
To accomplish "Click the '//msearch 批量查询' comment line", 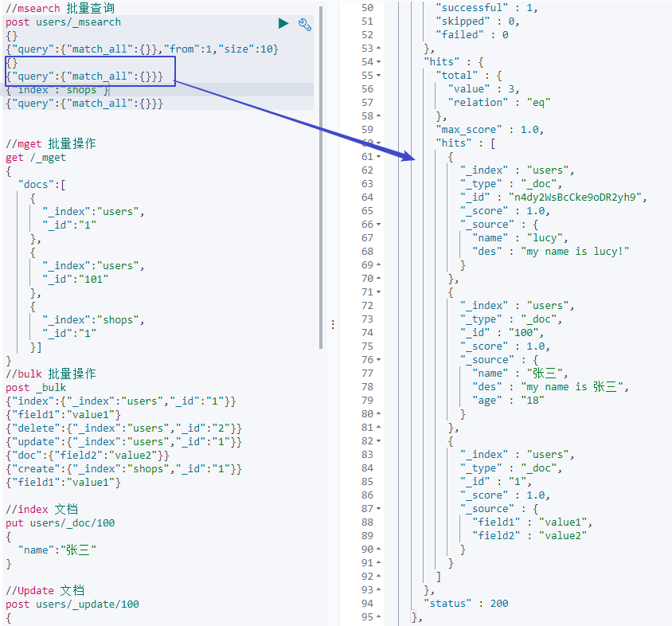I will [x=60, y=9].
